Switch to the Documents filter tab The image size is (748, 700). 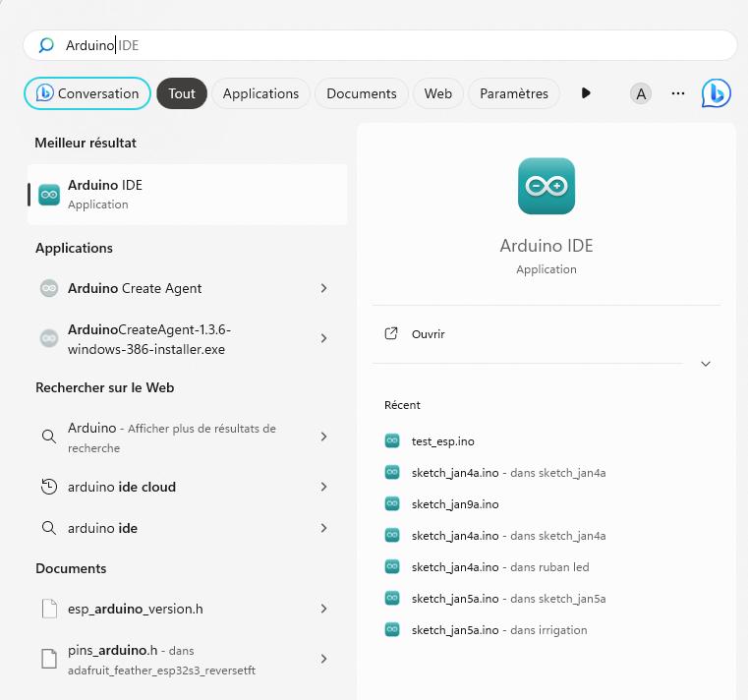click(x=362, y=93)
